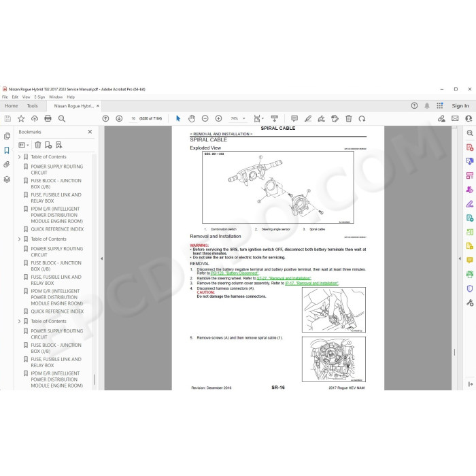
Task: Open the Protect shield tool
Action: click(x=470, y=288)
